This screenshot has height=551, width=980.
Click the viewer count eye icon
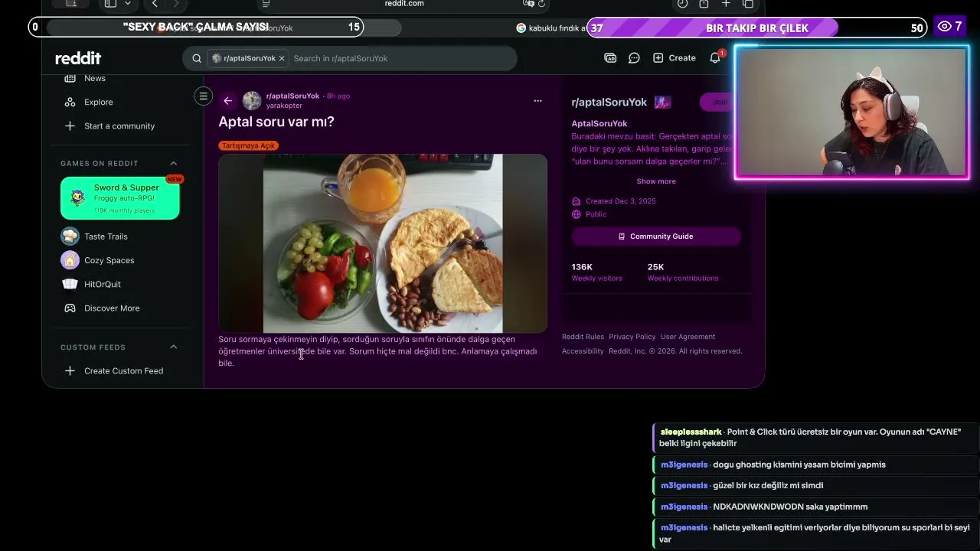click(x=944, y=27)
